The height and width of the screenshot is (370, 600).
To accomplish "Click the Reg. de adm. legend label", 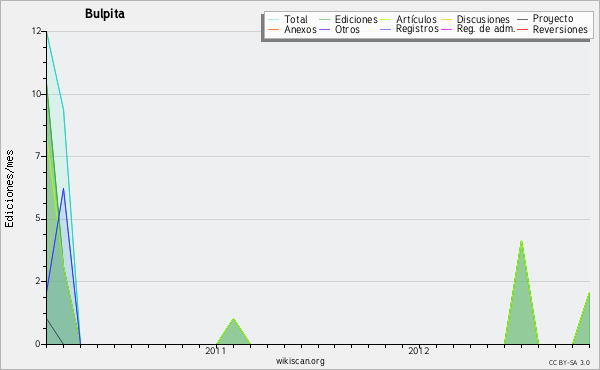I will coord(486,29).
